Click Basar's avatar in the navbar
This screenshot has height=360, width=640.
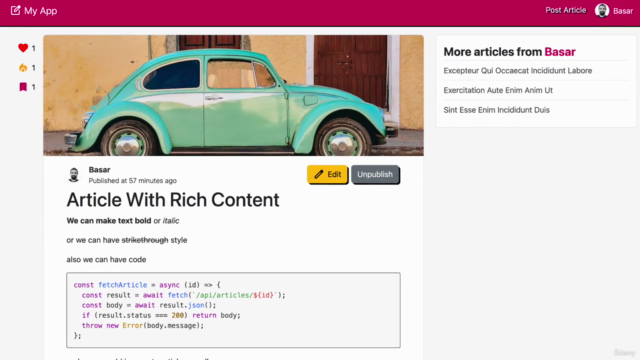(x=602, y=11)
